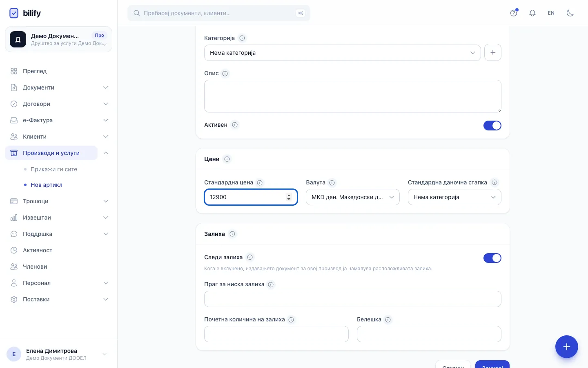Click info icon beside Категорија label

(x=242, y=38)
